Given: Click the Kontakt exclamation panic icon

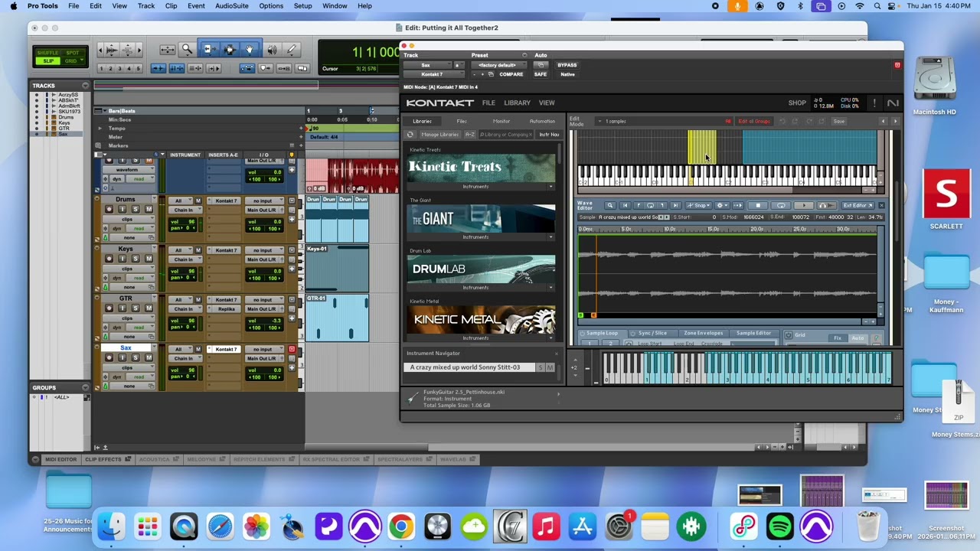Looking at the screenshot, I should (874, 103).
